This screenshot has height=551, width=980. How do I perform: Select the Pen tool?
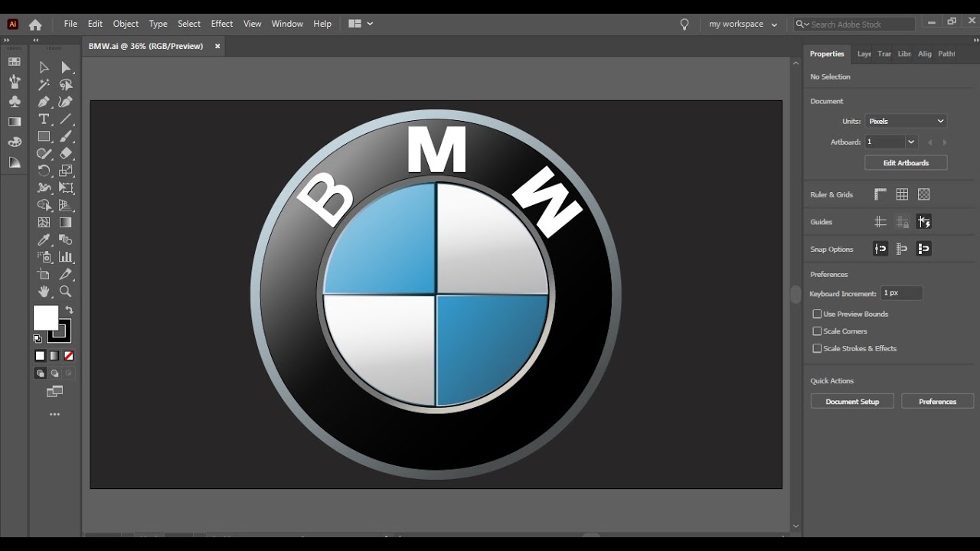44,102
